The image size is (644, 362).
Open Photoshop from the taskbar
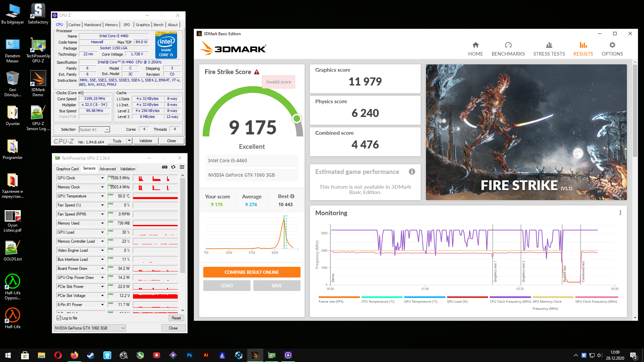[190, 355]
